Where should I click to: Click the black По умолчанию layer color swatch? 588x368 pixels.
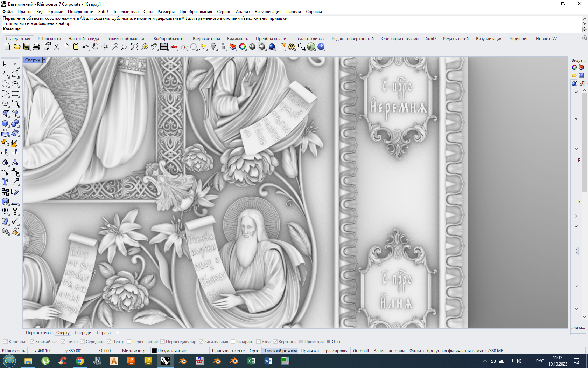(x=154, y=351)
